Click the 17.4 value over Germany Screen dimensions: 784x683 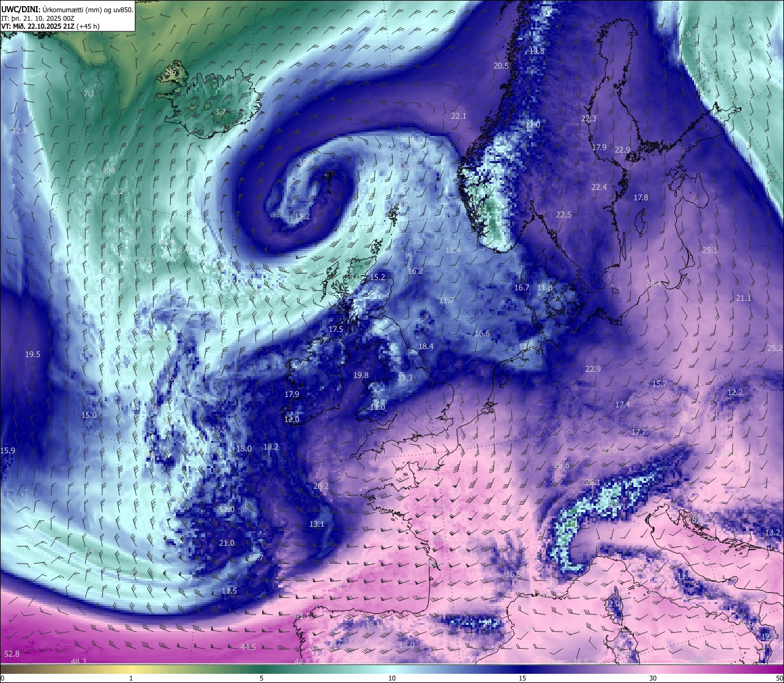click(x=622, y=405)
